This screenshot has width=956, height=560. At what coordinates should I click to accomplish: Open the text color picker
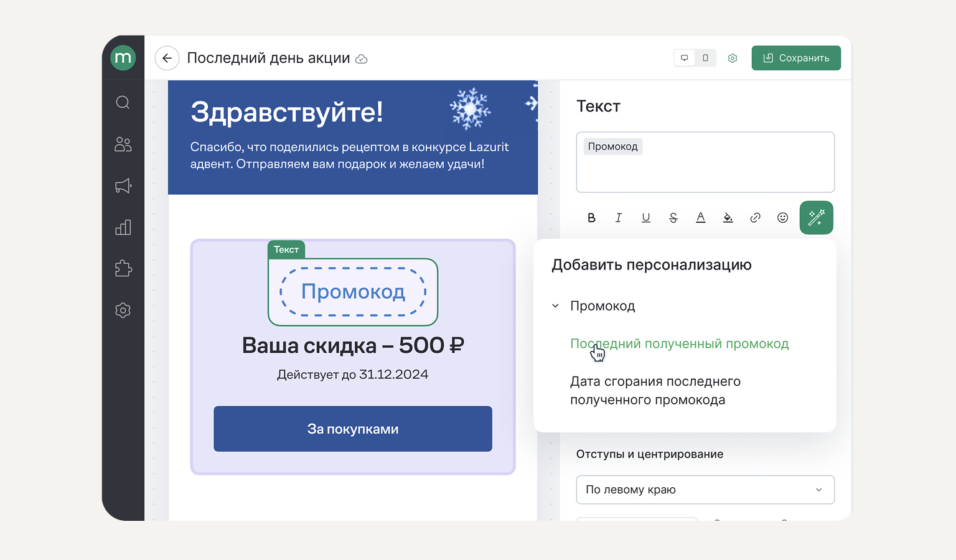click(x=700, y=218)
